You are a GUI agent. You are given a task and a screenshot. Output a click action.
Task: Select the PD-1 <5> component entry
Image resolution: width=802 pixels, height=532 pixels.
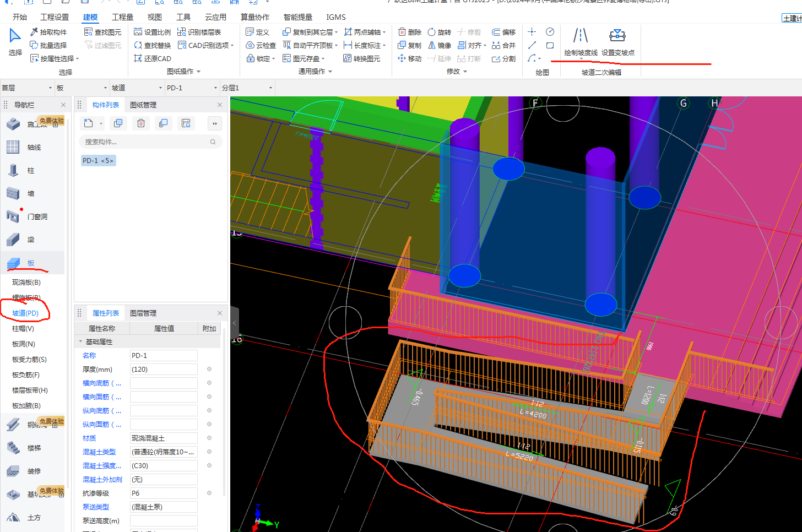pyautogui.click(x=99, y=161)
